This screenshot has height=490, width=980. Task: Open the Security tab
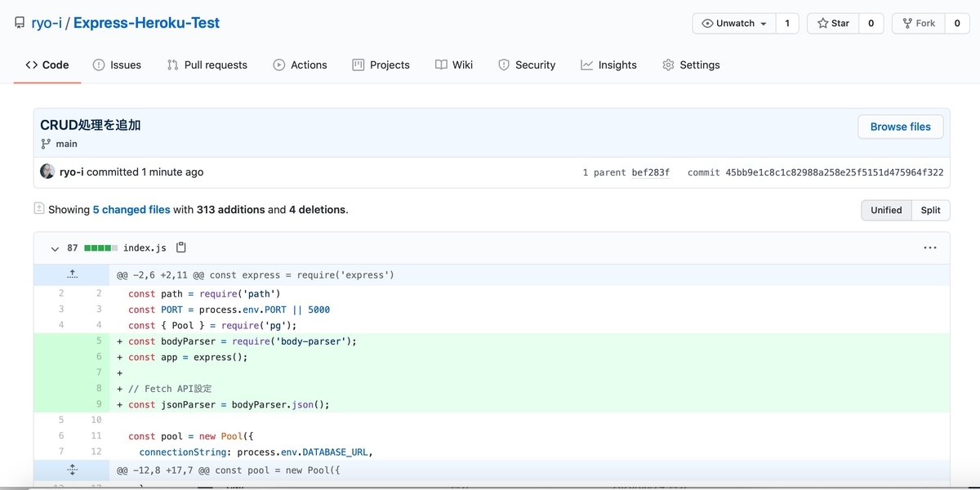coord(527,65)
